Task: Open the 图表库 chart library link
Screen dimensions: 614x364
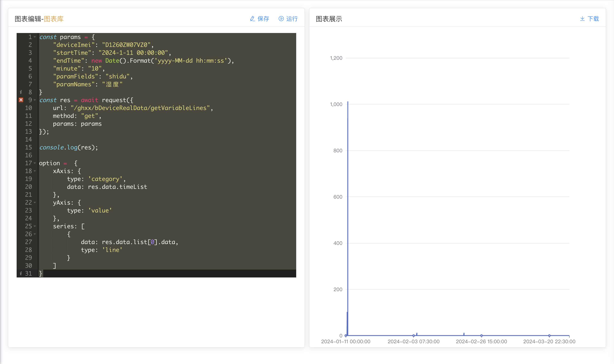Action: (54, 19)
